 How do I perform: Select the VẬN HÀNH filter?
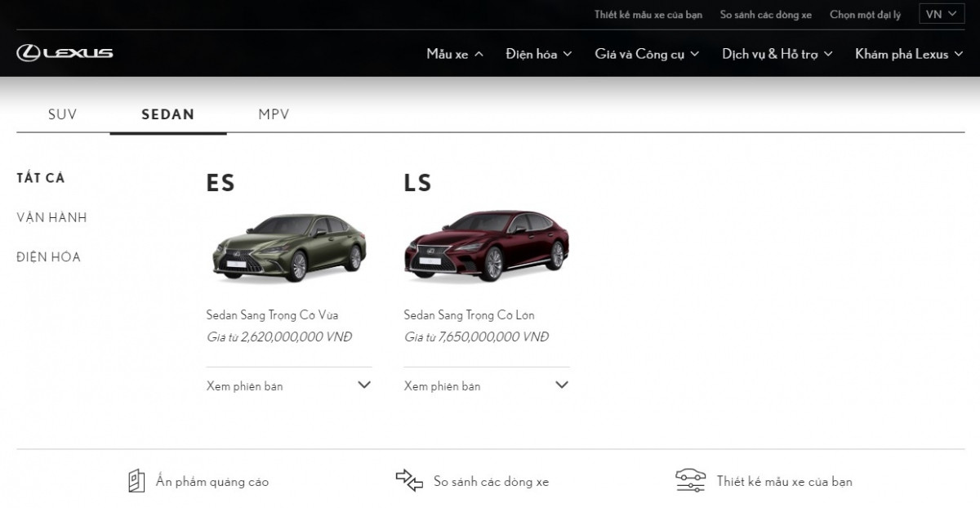coord(52,217)
